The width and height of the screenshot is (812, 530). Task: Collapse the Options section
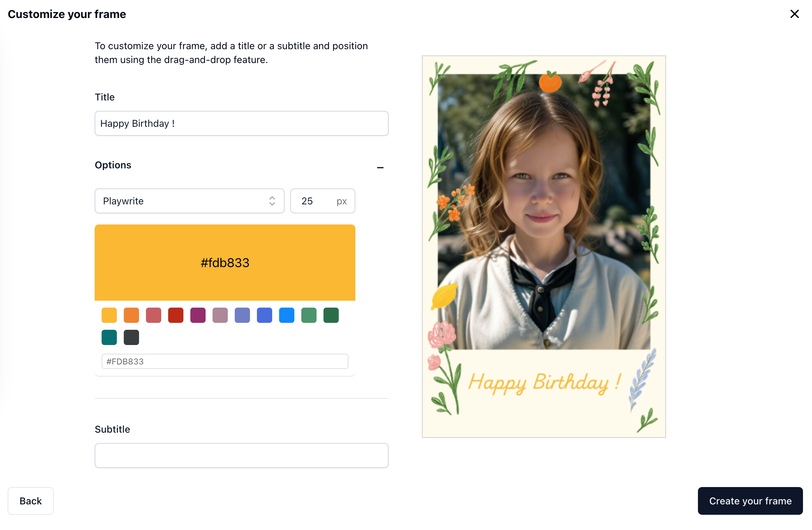coord(380,167)
